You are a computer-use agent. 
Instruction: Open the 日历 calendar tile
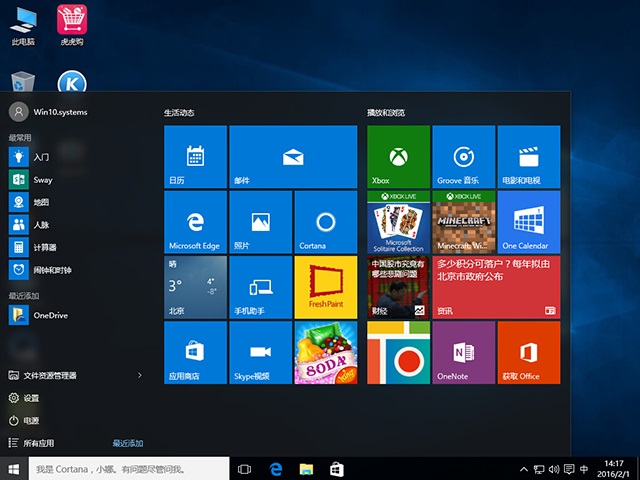[x=195, y=156]
